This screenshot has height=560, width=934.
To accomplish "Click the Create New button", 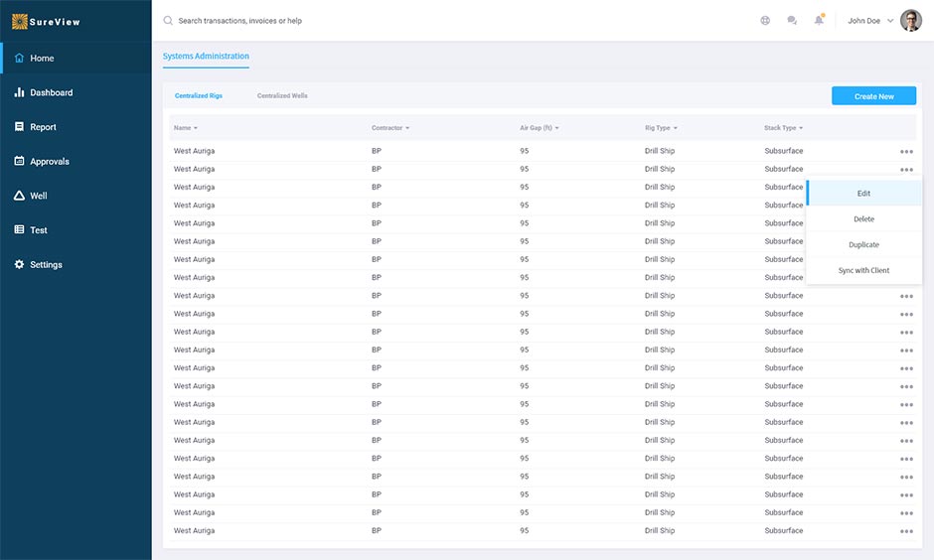I will pyautogui.click(x=873, y=96).
